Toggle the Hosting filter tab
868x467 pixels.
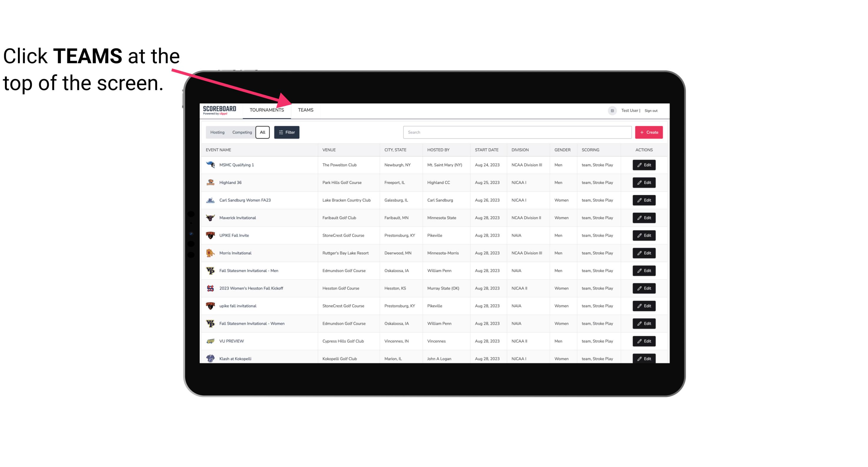tap(217, 132)
